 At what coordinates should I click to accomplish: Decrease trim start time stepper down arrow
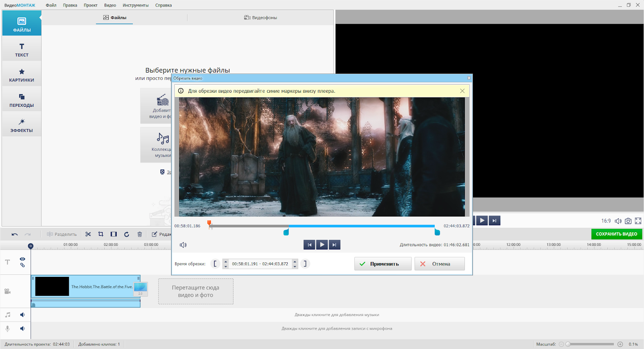[x=225, y=266]
